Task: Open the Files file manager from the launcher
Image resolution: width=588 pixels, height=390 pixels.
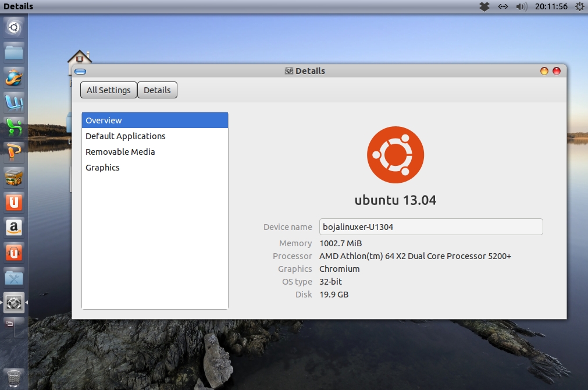Action: click(13, 52)
